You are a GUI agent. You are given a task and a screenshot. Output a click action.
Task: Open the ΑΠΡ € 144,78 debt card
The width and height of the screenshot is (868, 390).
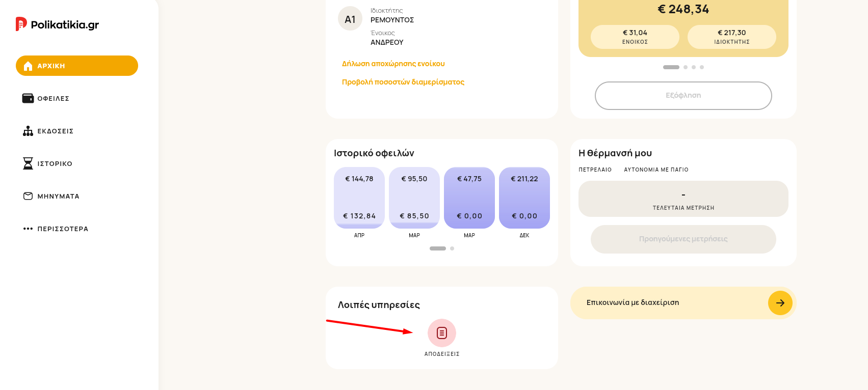(359, 198)
